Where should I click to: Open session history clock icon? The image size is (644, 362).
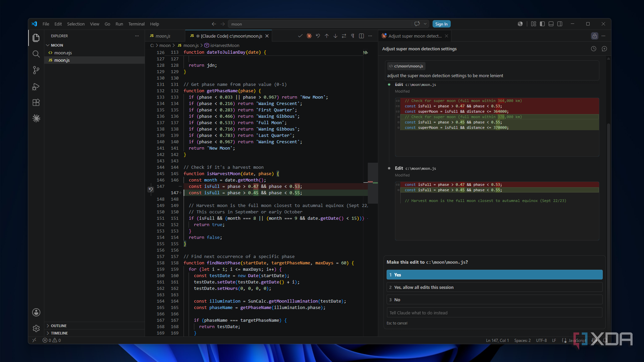tap(594, 49)
